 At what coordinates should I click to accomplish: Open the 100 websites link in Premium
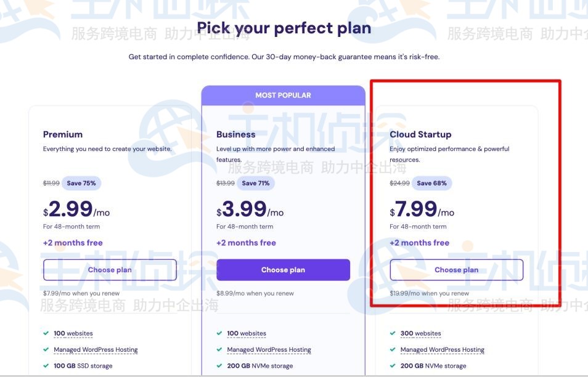click(73, 333)
